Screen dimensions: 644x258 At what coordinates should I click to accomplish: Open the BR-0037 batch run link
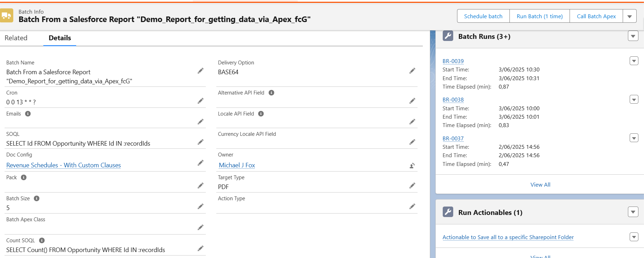(453, 138)
